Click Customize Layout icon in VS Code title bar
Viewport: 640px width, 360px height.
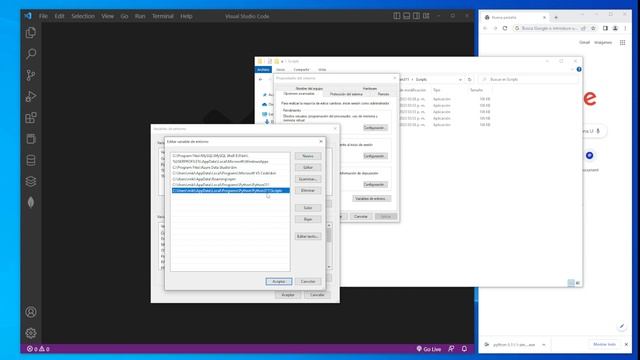[x=426, y=16]
